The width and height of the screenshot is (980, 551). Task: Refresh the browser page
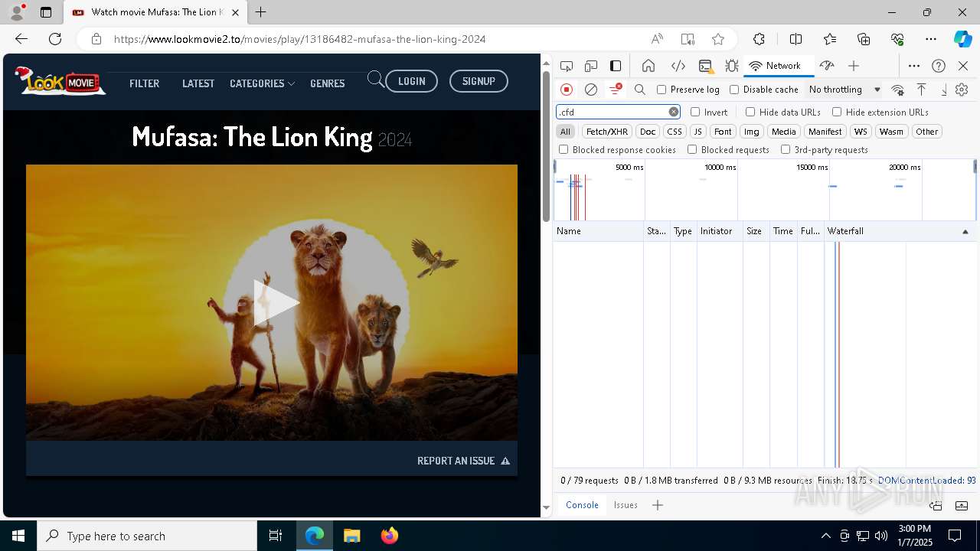55,39
